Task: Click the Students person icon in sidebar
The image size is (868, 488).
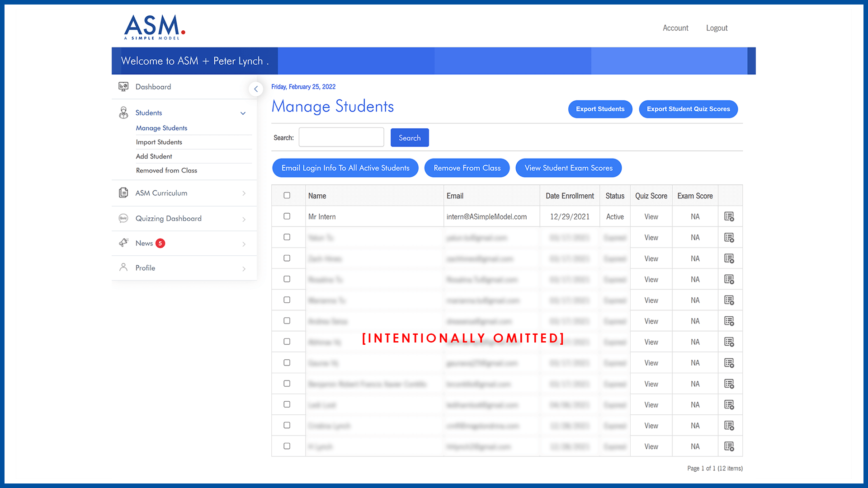Action: coord(123,113)
